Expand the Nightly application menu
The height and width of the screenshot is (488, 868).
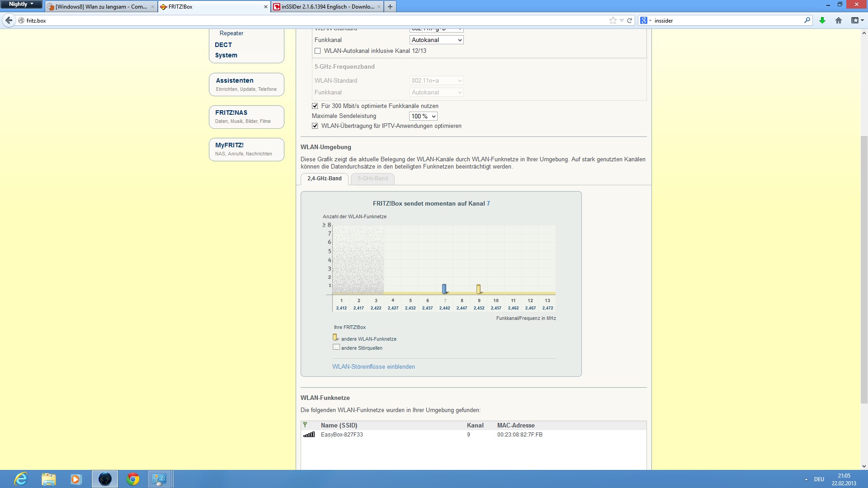pyautogui.click(x=21, y=4)
